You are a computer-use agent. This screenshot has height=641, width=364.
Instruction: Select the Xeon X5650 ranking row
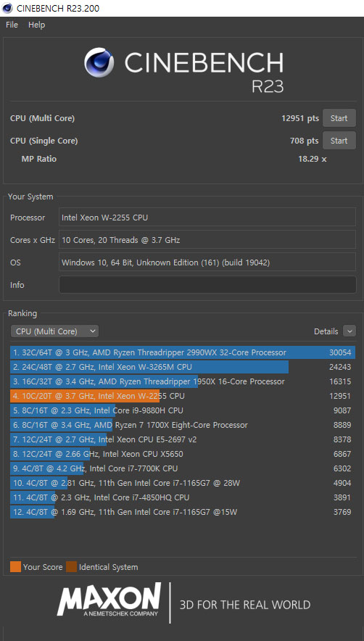click(x=183, y=454)
